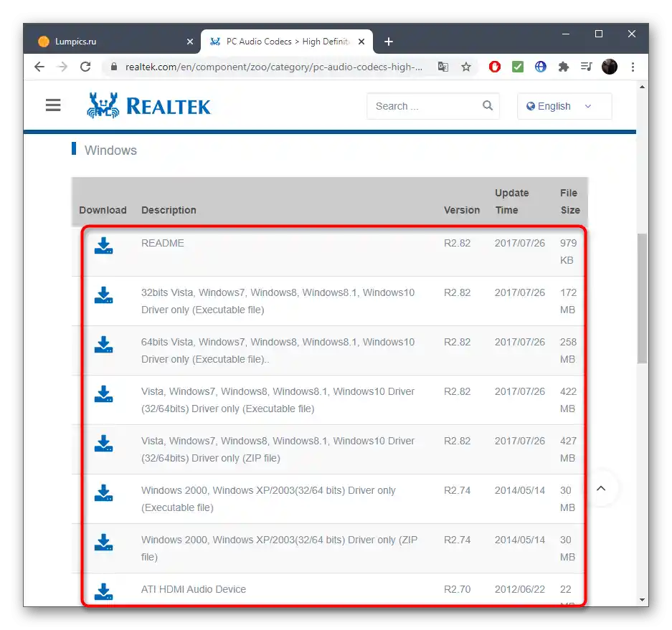Download the README file
Image resolution: width=672 pixels, height=630 pixels.
(x=103, y=246)
